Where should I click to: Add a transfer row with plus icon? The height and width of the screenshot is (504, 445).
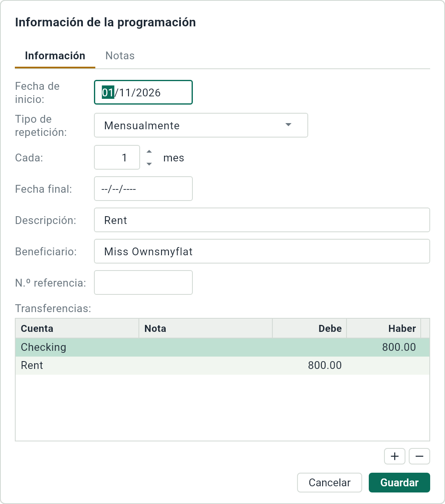[395, 456]
